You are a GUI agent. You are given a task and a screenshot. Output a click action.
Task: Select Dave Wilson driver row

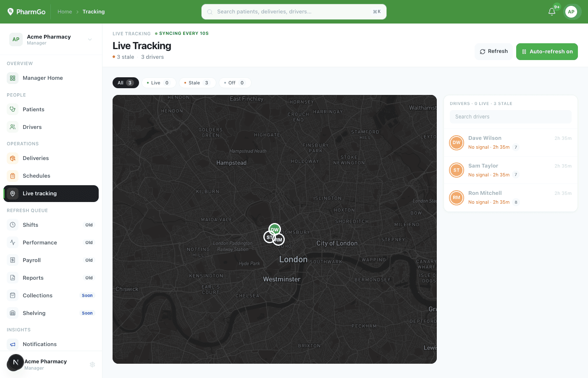coord(511,143)
